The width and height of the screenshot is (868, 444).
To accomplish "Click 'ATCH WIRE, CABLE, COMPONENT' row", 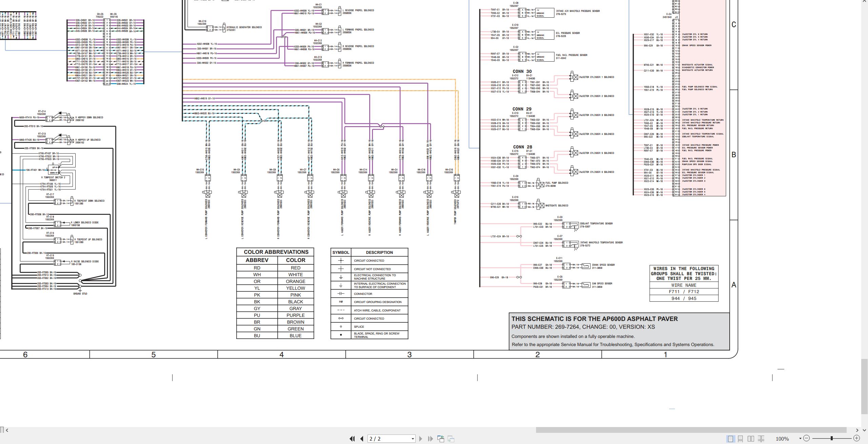I will [x=369, y=310].
